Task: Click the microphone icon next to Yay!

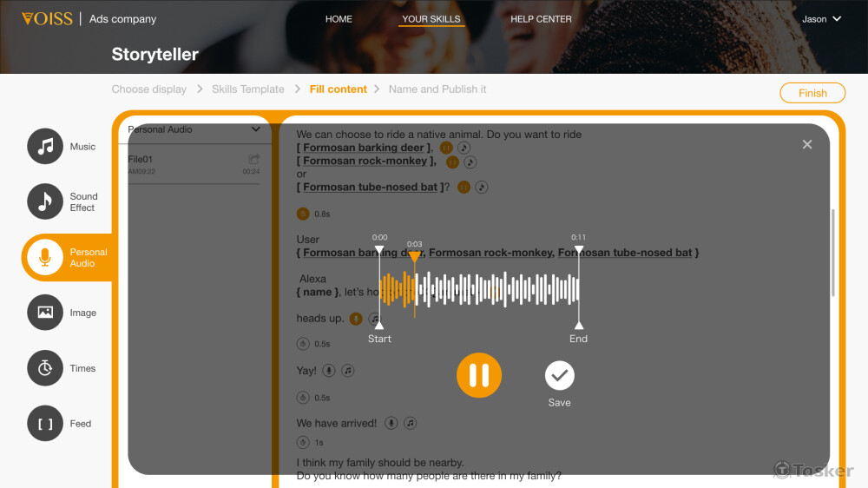Action: pyautogui.click(x=329, y=371)
